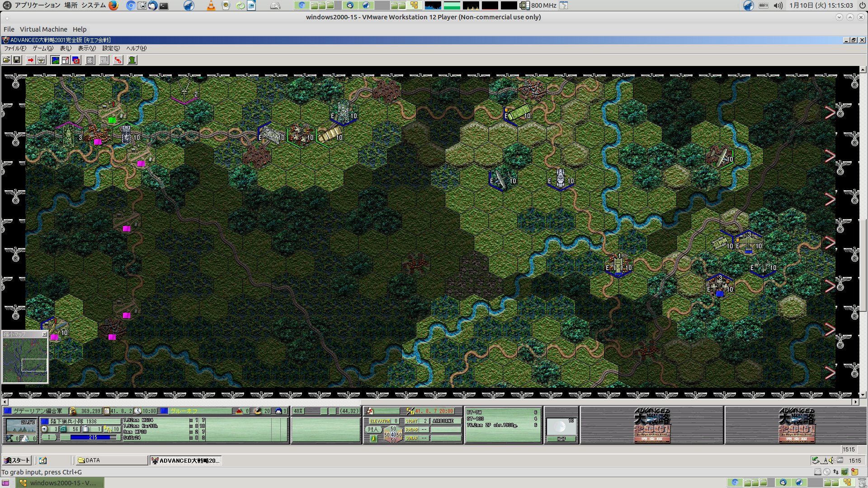Click the 対人 attack type button
The image size is (868, 488).
[373, 430]
